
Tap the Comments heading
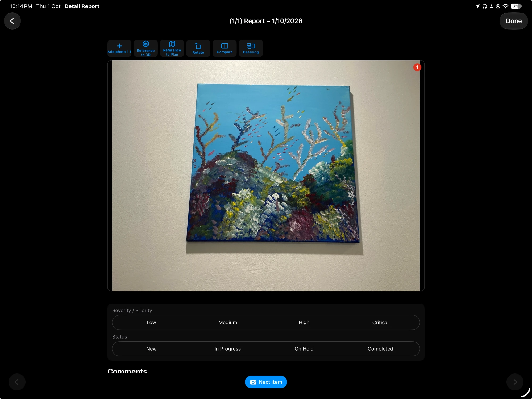coord(127,371)
